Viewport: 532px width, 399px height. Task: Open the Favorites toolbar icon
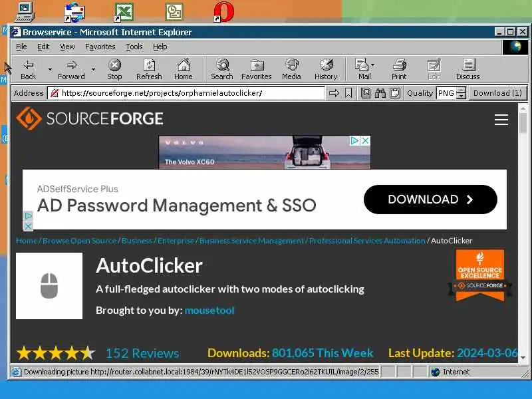257,70
